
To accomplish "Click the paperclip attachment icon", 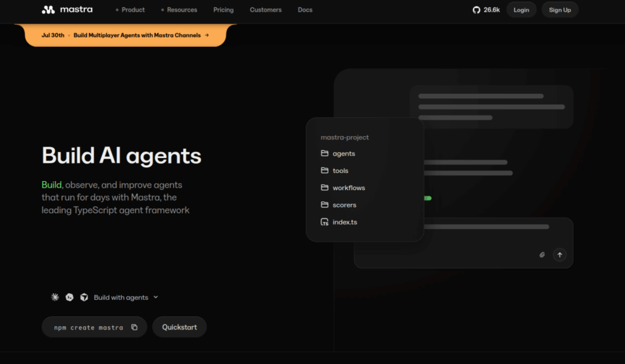I will click(x=542, y=255).
